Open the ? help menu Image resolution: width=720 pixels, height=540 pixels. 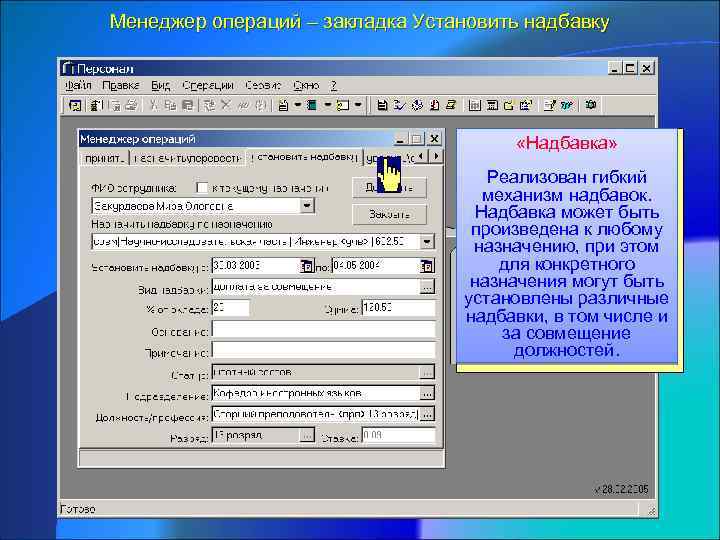334,85
